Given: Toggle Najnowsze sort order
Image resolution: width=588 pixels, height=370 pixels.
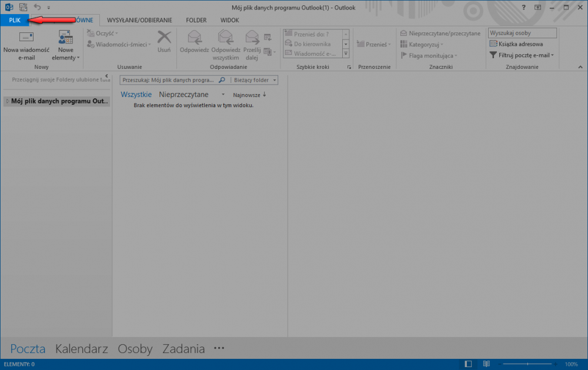Looking at the screenshot, I should pos(249,95).
